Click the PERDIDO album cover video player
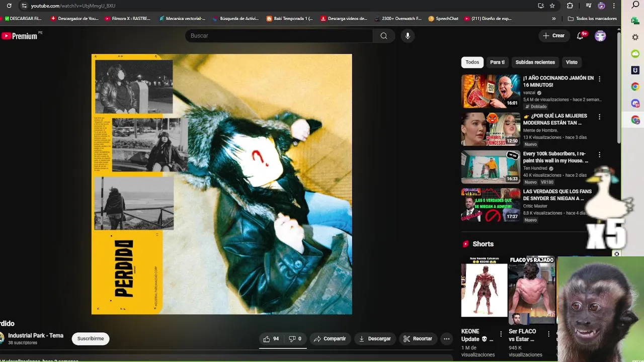 [221, 184]
